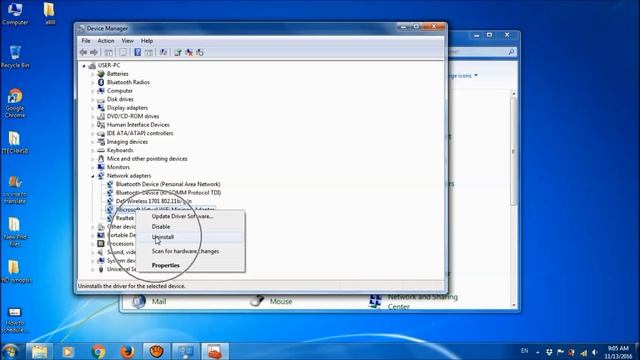Open Properties via toolbar icon left of Help
Image resolution: width=640 pixels, height=360 pixels.
coord(123,52)
